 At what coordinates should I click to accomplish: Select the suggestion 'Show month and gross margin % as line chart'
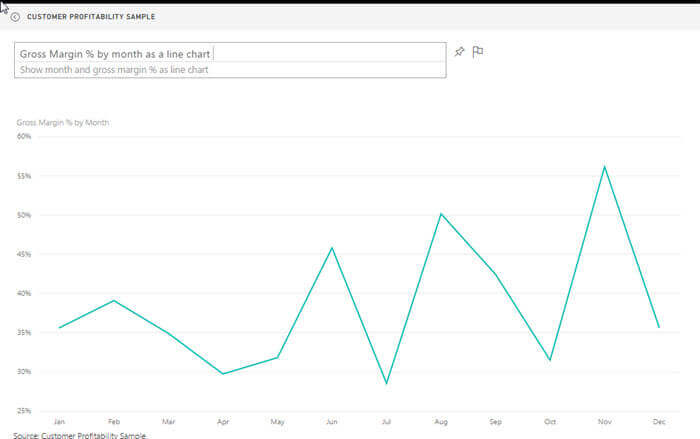click(114, 70)
